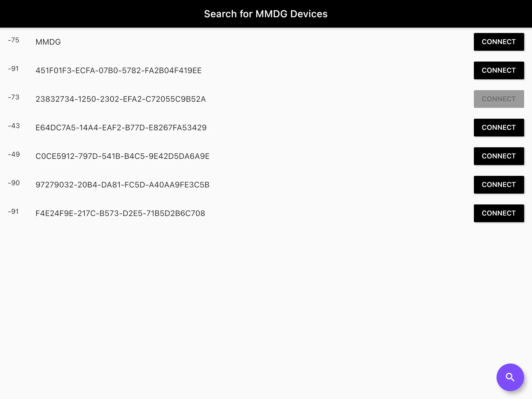Image resolution: width=532 pixels, height=399 pixels.
Task: Select the Search for MMDG Devices header
Action: [x=266, y=14]
